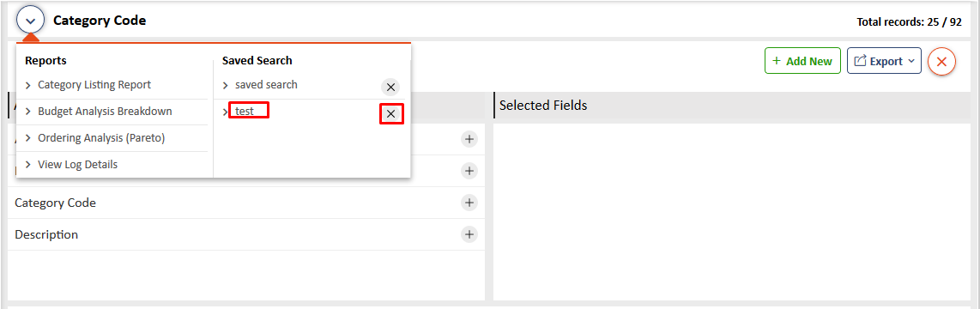Delete the 'test' saved search
The height and width of the screenshot is (309, 980).
391,114
